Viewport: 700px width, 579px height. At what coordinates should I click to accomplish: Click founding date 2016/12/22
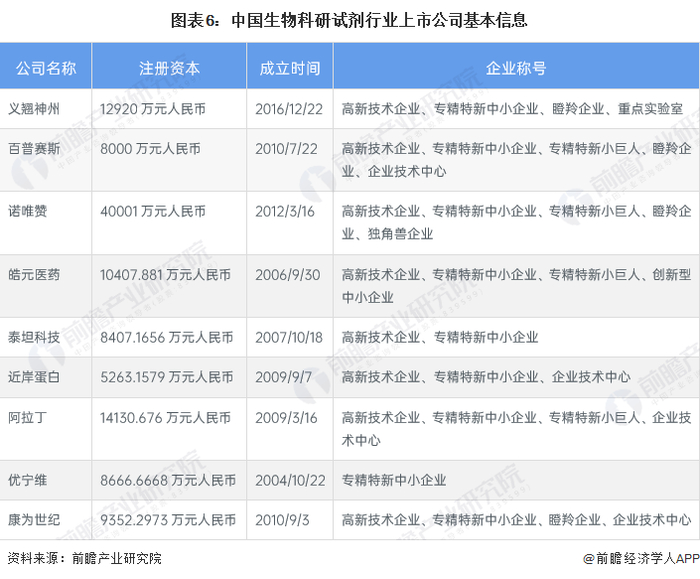[x=289, y=108]
